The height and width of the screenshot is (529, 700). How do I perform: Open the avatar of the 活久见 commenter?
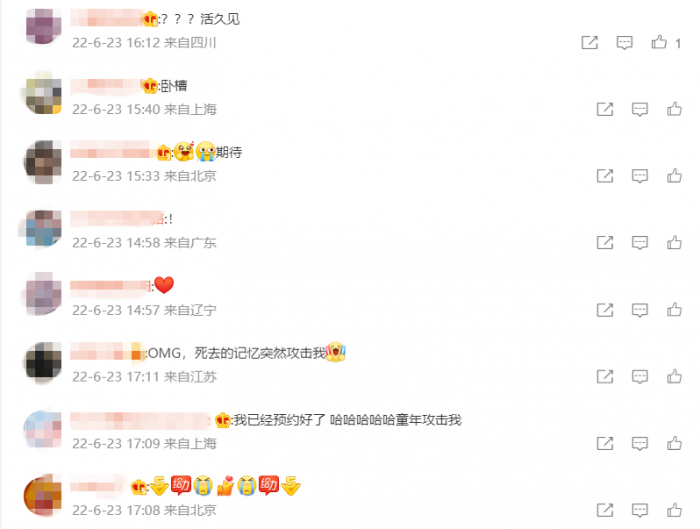pos(43,26)
